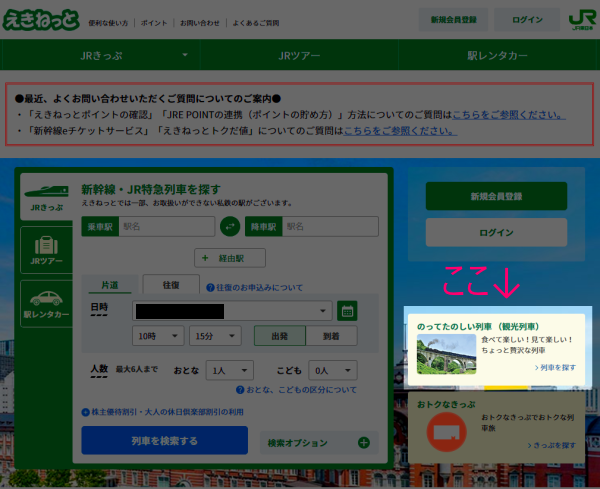The width and height of the screenshot is (600, 489).
Task: Click ログイン button in header
Action: (x=527, y=20)
